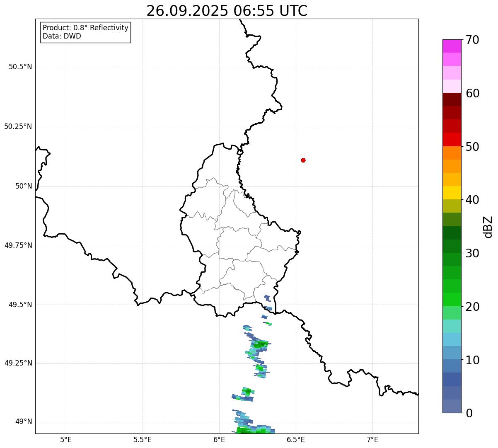This screenshot has width=498, height=448.
Task: Click the green radar echo near 49.33°N
Action: [260, 344]
